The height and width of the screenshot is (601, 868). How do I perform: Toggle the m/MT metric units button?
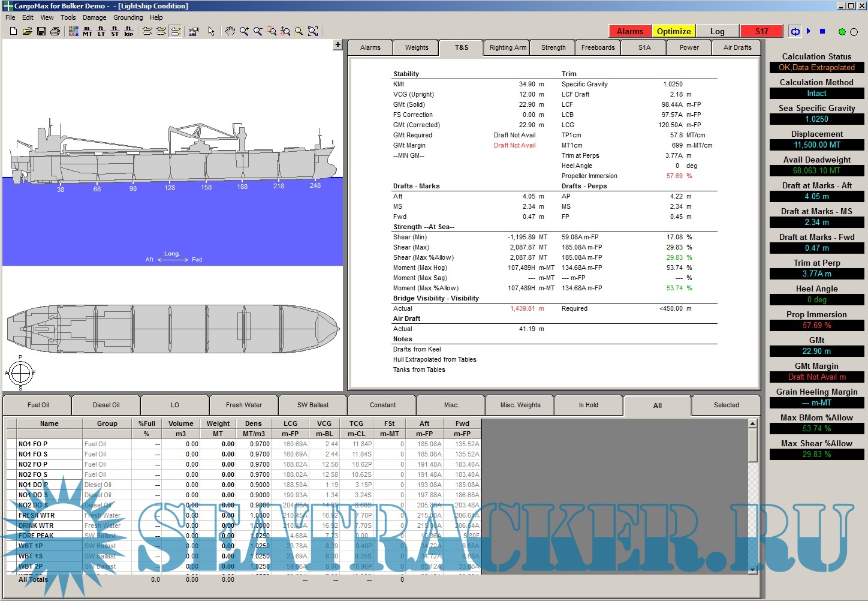[x=88, y=31]
